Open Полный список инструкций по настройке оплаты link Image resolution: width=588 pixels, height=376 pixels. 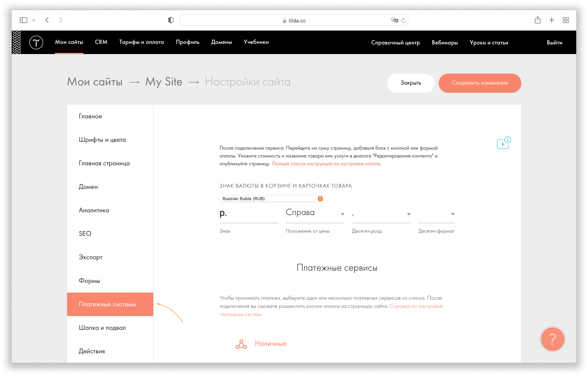click(x=326, y=164)
